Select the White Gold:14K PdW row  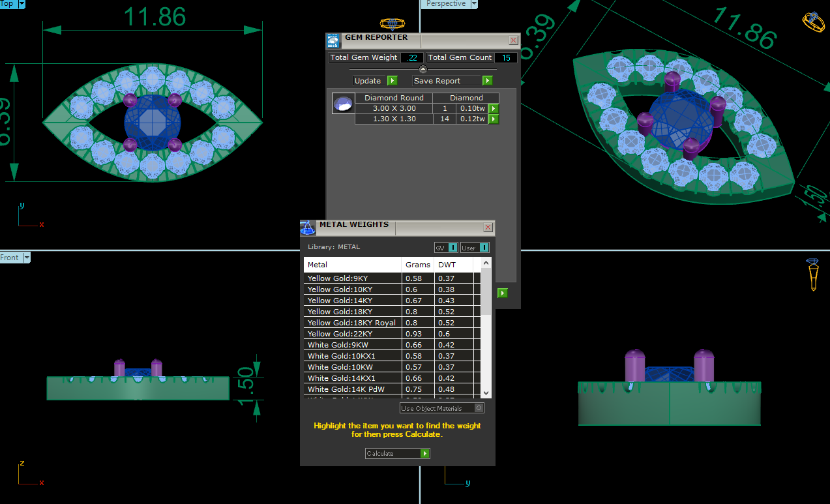(352, 389)
